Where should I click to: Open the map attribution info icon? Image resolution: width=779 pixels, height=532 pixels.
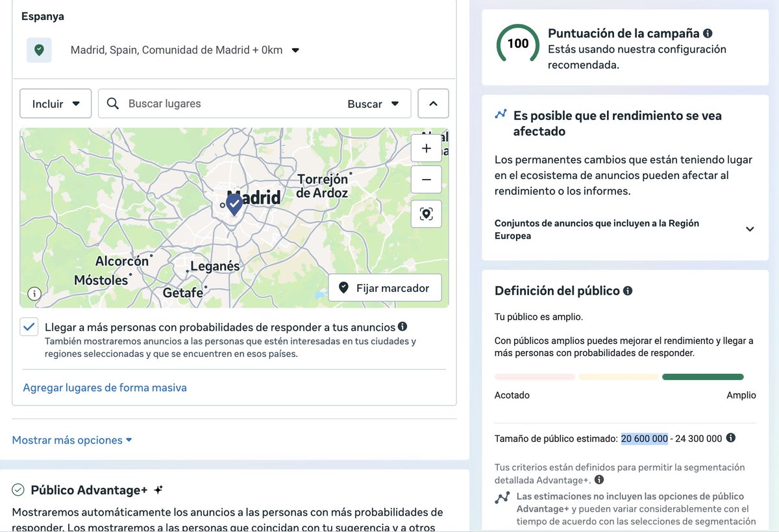33,294
